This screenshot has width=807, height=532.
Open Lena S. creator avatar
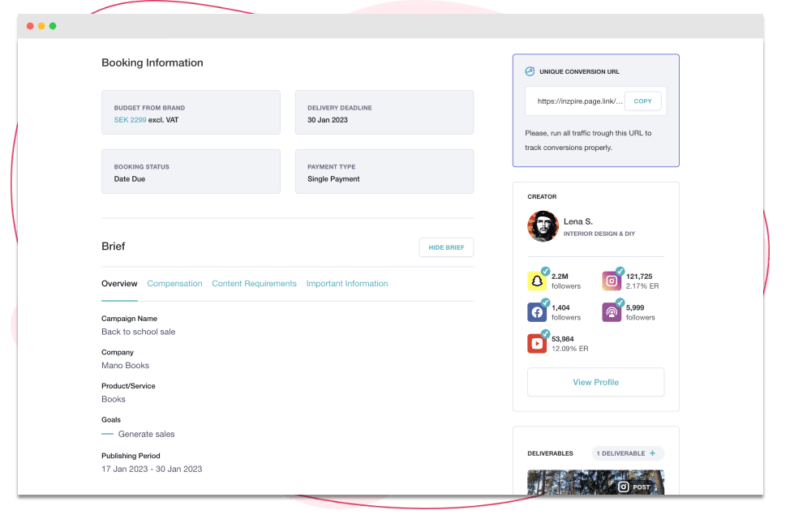[x=543, y=226]
